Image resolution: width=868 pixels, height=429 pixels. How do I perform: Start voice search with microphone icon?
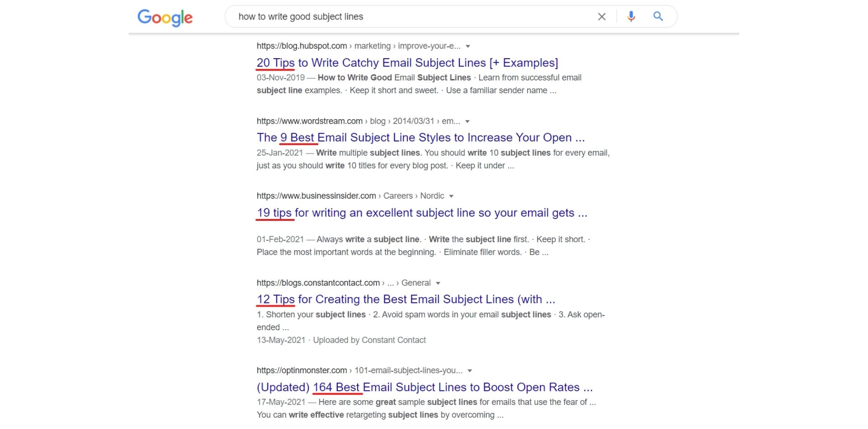tap(631, 17)
